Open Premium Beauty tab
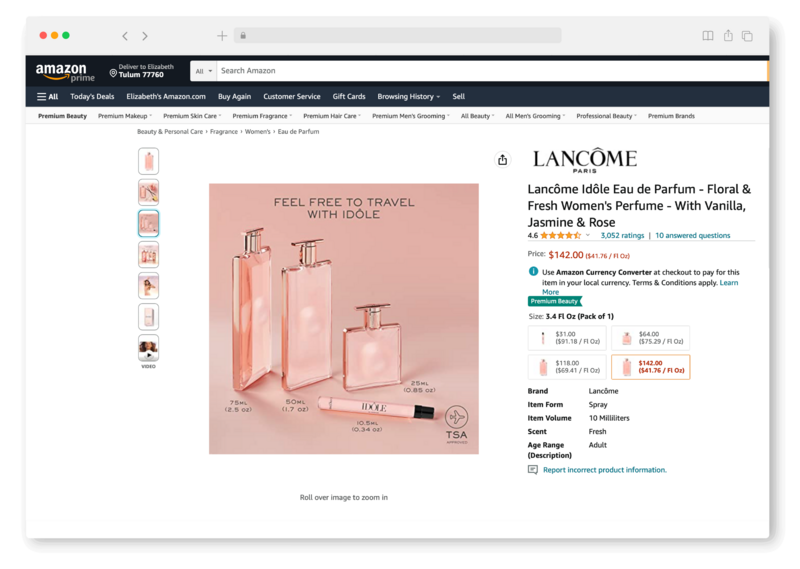 tap(62, 116)
